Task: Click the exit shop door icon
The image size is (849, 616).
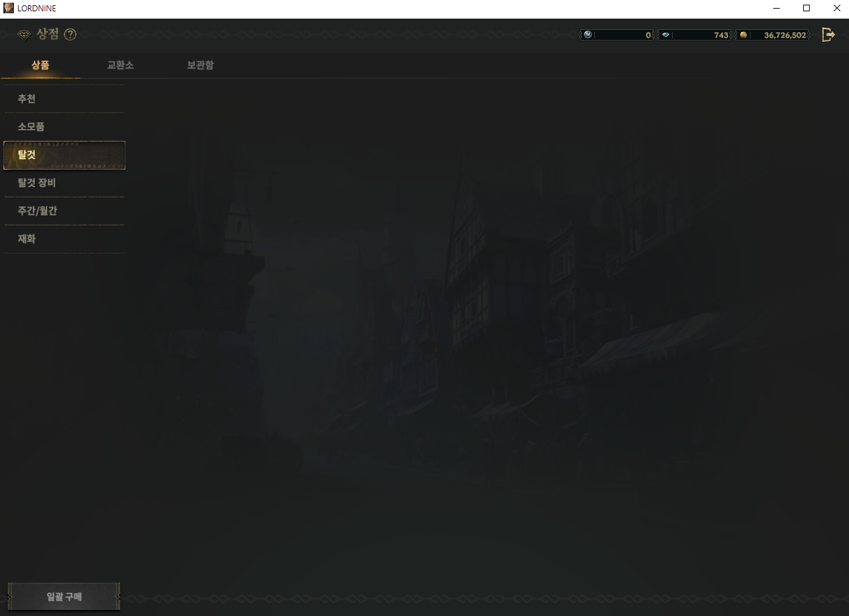Action: click(x=828, y=35)
